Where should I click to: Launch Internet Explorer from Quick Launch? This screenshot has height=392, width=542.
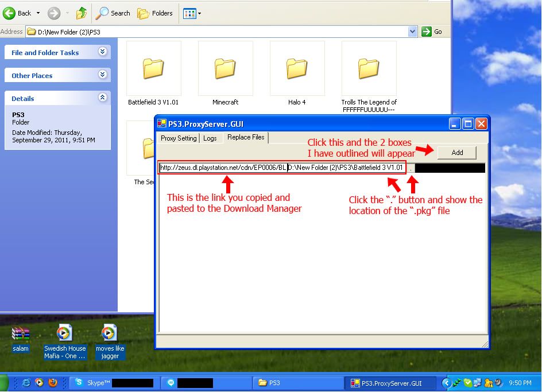click(26, 383)
